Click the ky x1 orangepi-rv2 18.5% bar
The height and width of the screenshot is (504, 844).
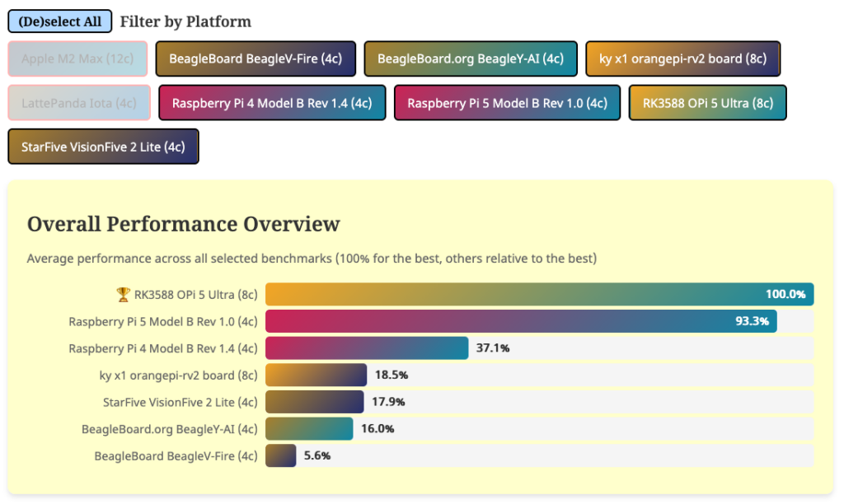point(316,375)
